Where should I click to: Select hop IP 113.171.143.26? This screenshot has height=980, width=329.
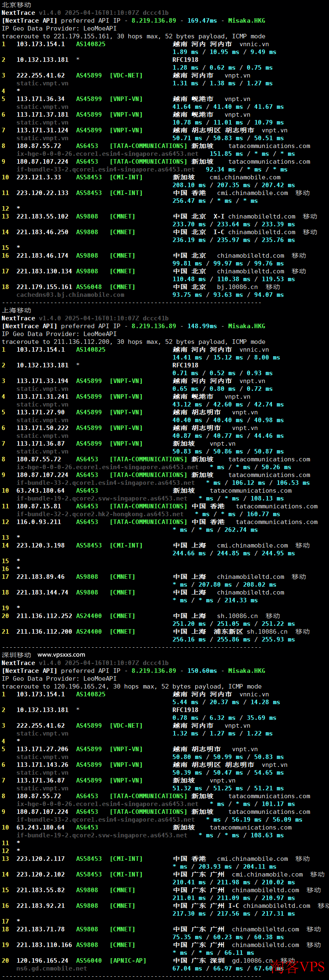43,765
